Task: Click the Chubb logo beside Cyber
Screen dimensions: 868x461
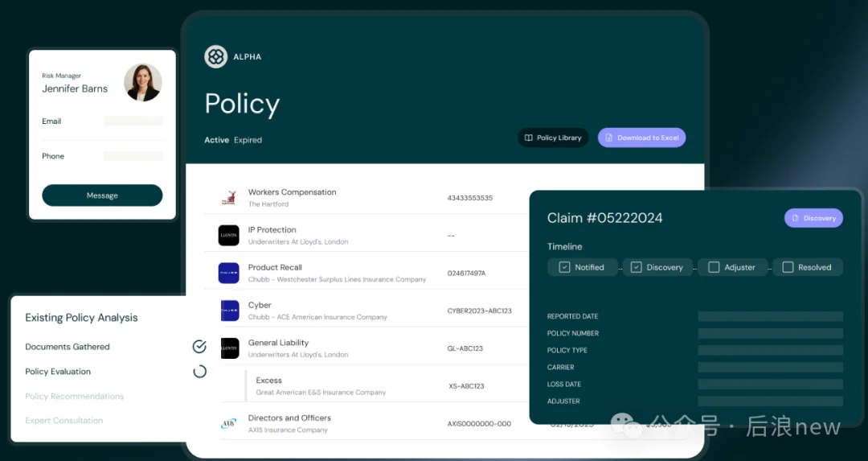Action: [x=230, y=311]
